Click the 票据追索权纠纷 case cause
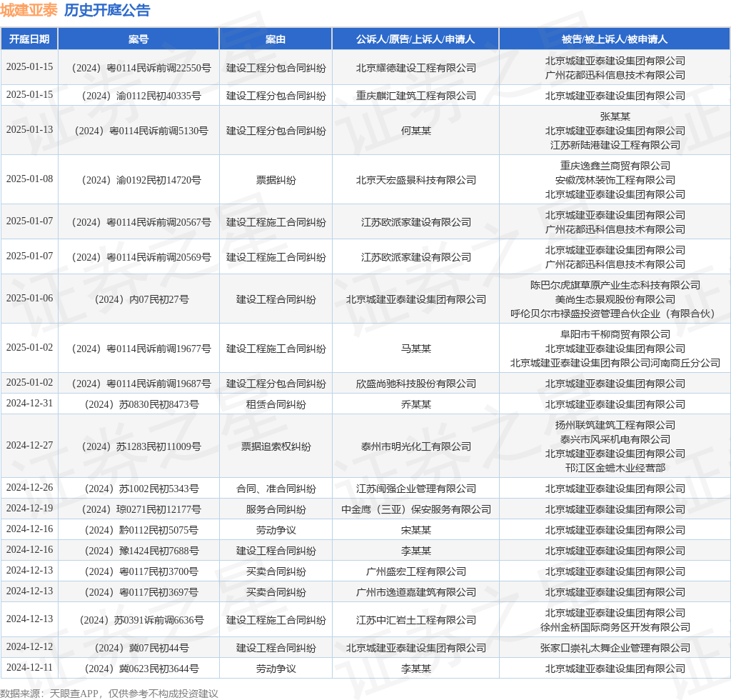 276,446
